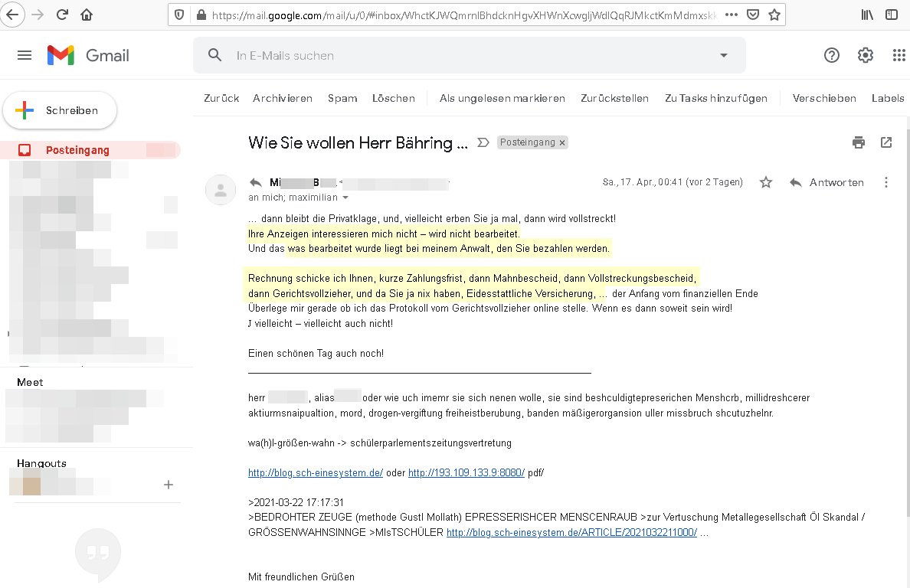This screenshot has height=588, width=910.
Task: Open the Gmail main menu hamburger
Action: (25, 55)
